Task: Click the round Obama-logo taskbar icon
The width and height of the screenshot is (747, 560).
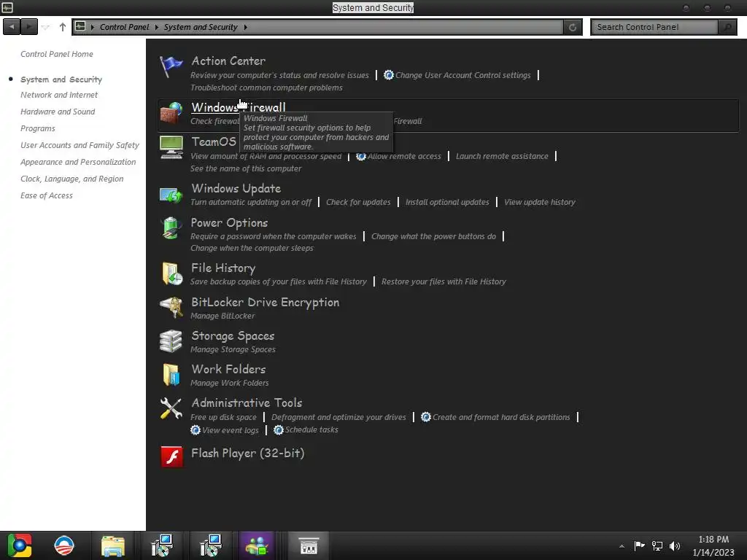Action: (64, 545)
